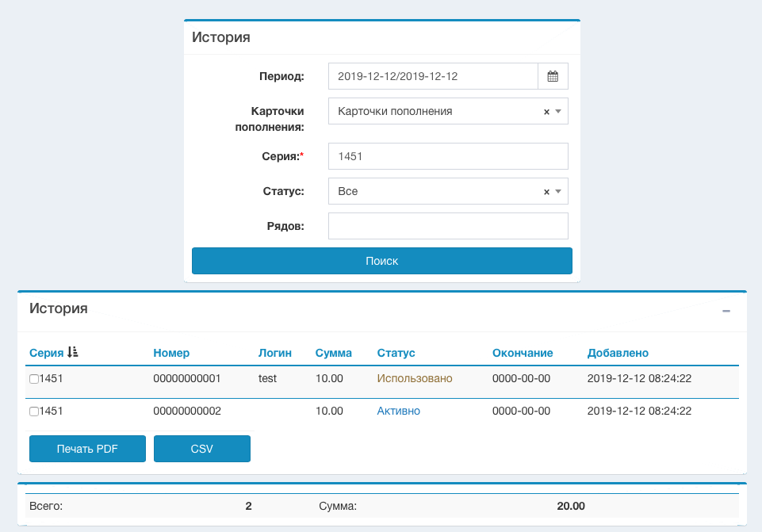Export the table with CSV button
The image size is (762, 532).
point(202,449)
